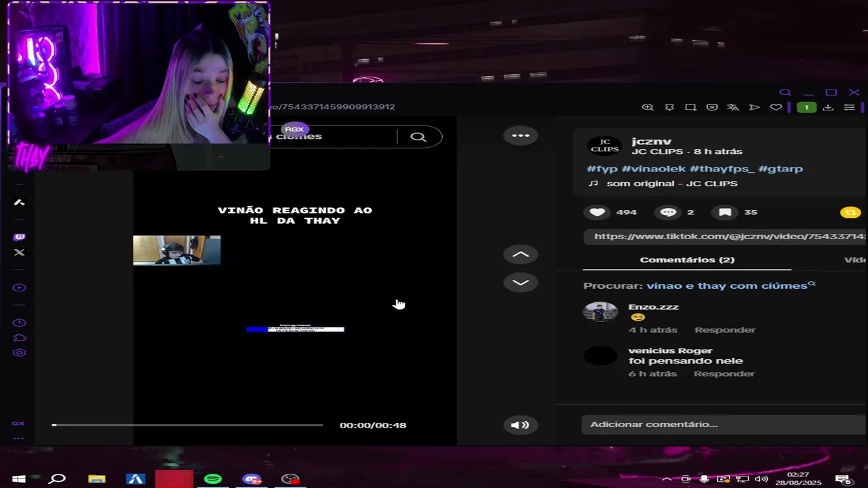Open the GX Control icon in sidebar
Screen dimensions: 868x488
(18, 424)
